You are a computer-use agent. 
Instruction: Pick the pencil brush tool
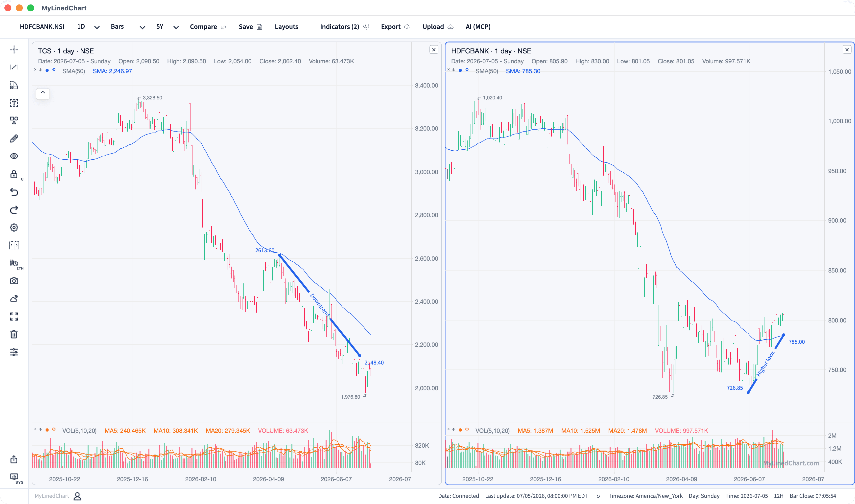tap(14, 138)
